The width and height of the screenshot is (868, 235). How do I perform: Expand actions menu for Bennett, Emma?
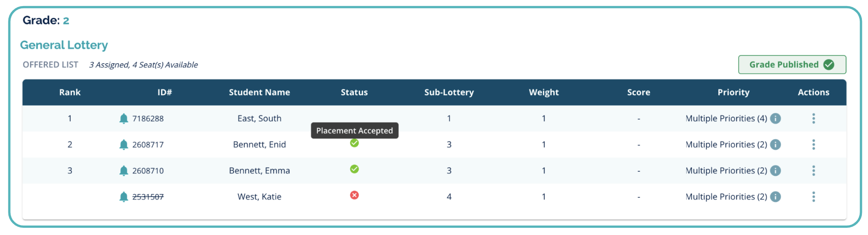coord(813,171)
